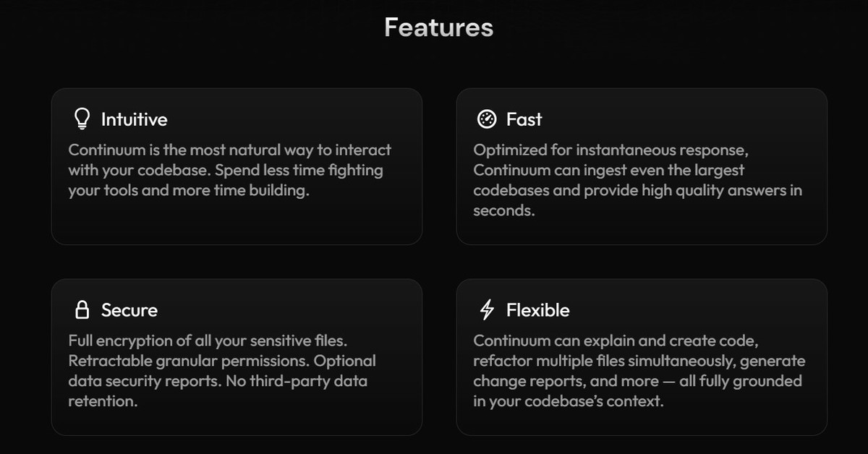Click the 'refactor multiple files simultaneously' phrase
This screenshot has height=454, width=868.
point(607,361)
